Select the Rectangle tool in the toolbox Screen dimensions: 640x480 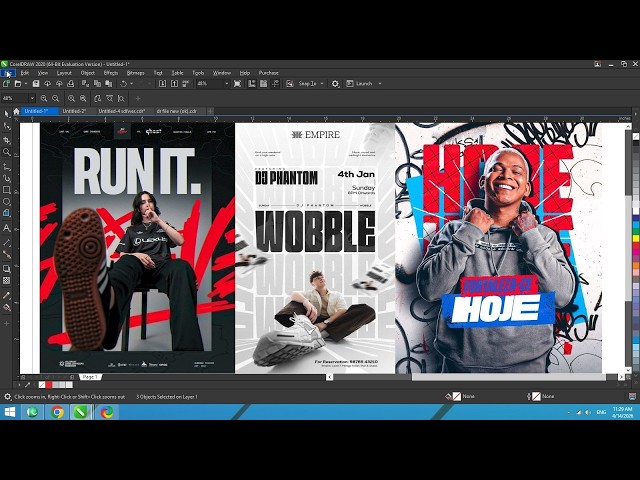pyautogui.click(x=7, y=190)
